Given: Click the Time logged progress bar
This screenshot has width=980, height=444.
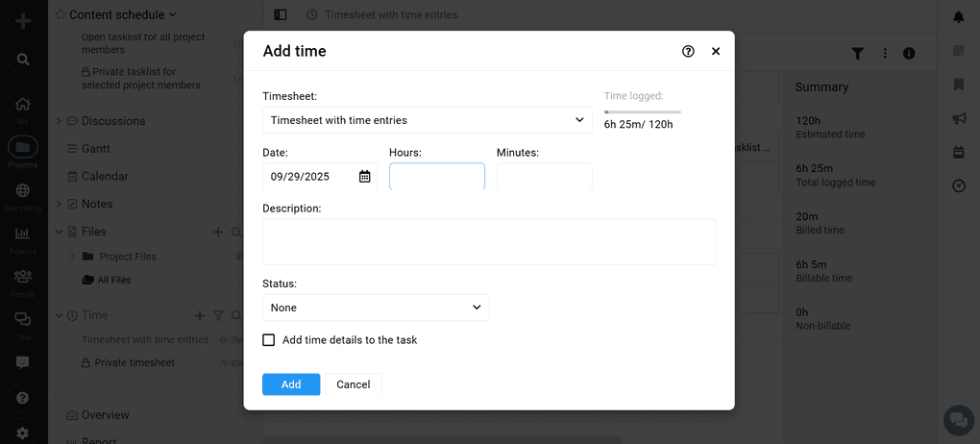Looking at the screenshot, I should pyautogui.click(x=643, y=111).
